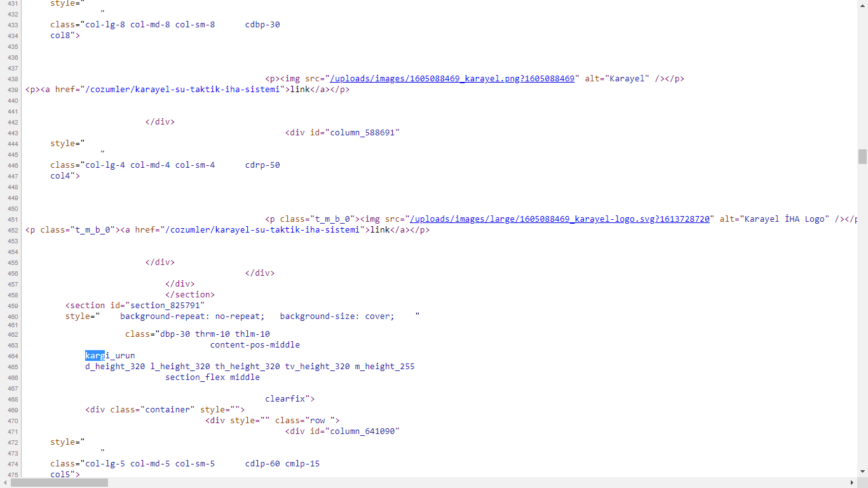The image size is (868, 488).
Task: Click line number 438 in the gutter
Action: click(x=13, y=79)
